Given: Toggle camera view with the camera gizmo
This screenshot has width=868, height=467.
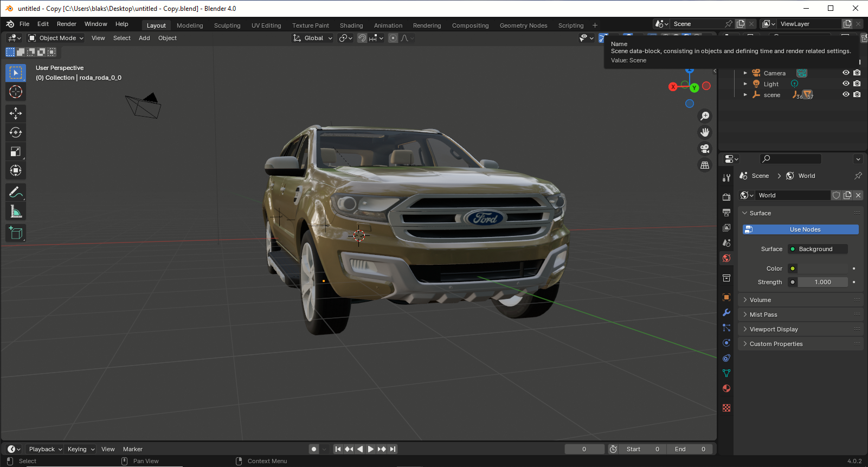Looking at the screenshot, I should 705,149.
